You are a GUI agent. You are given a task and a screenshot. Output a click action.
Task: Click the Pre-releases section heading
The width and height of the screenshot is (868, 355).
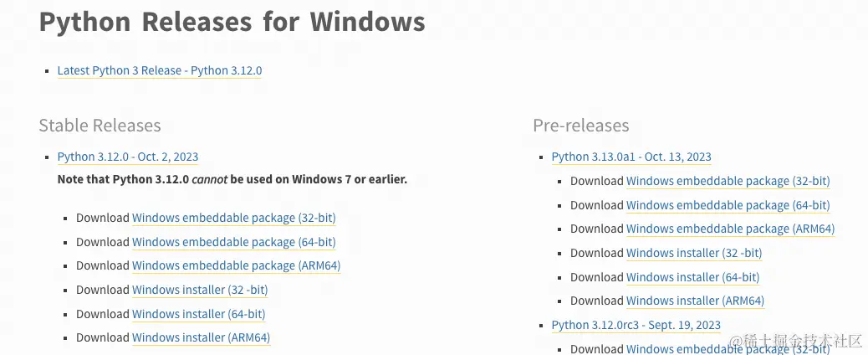pyautogui.click(x=581, y=126)
